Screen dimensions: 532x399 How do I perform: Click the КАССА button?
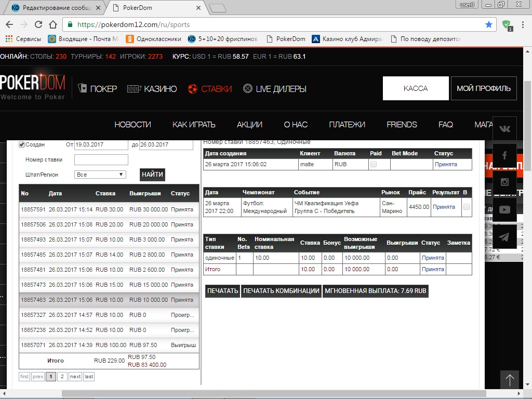point(416,88)
